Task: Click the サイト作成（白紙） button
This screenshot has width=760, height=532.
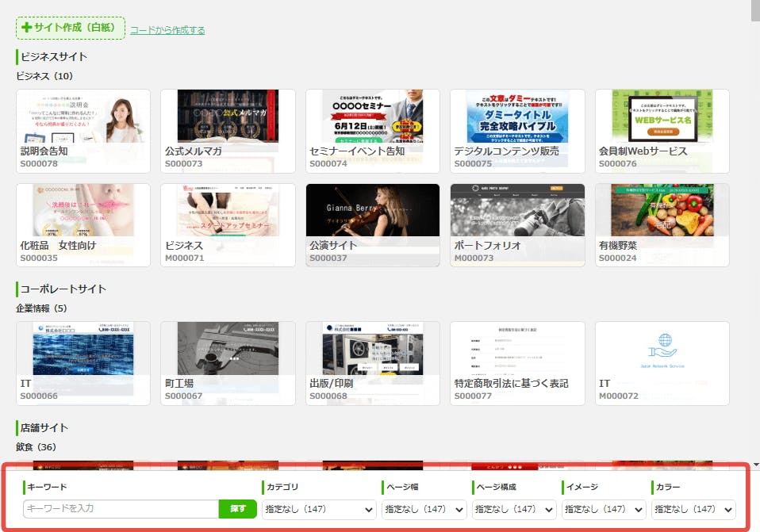Action: pyautogui.click(x=71, y=28)
